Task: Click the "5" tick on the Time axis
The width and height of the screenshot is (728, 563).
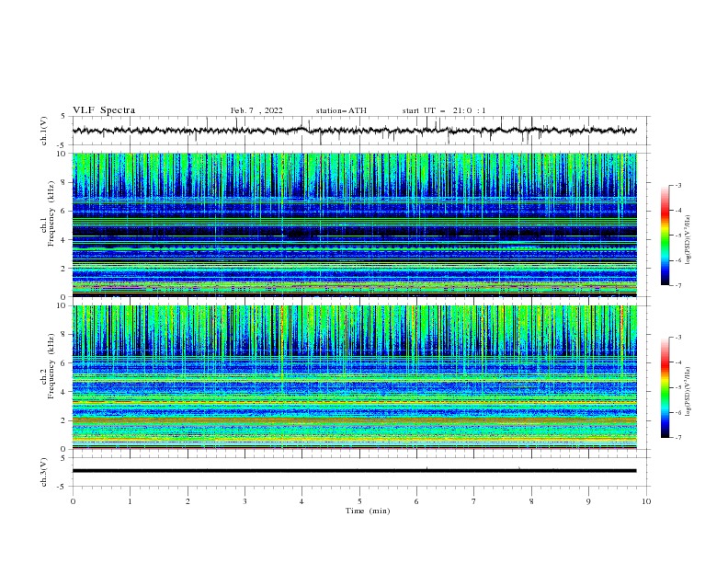Action: pyautogui.click(x=359, y=501)
